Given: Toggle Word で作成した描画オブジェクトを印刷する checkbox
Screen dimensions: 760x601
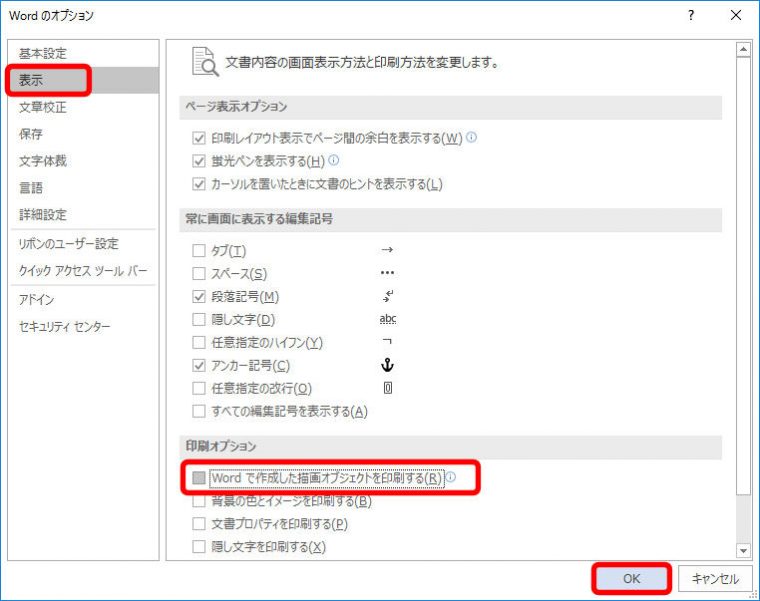Looking at the screenshot, I should pyautogui.click(x=199, y=478).
